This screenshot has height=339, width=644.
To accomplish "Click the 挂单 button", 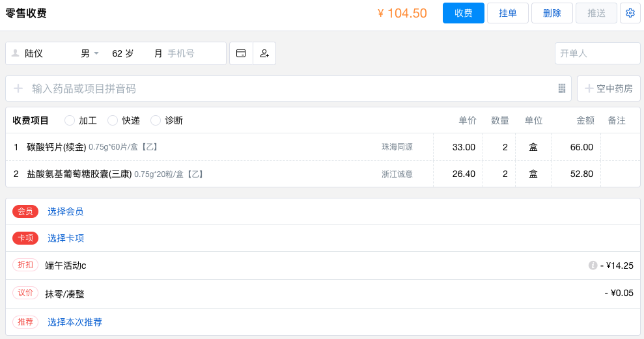I will [x=508, y=13].
